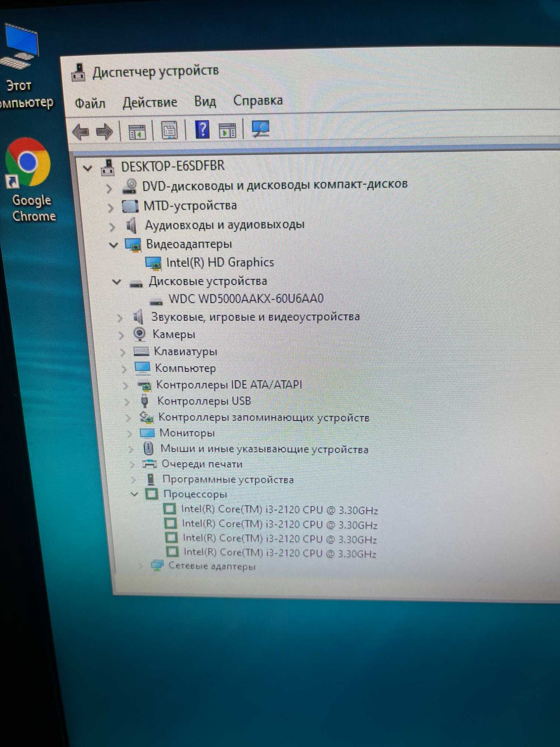
Task: Click the action pane toolbar icon
Action: click(x=227, y=131)
